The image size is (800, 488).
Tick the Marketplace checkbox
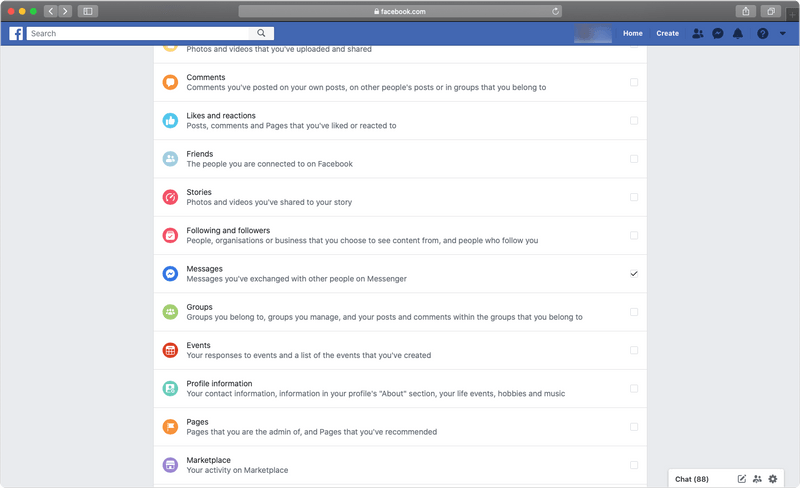pos(634,465)
